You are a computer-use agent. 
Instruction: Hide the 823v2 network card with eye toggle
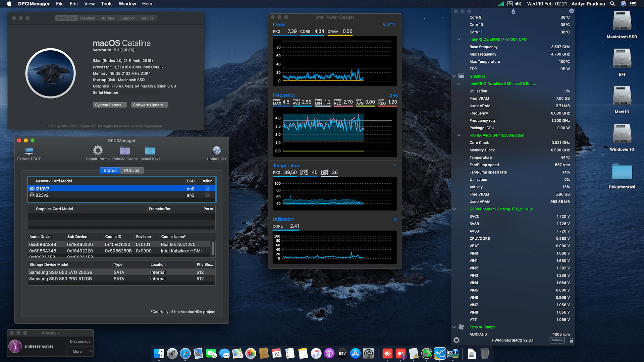pyautogui.click(x=32, y=195)
